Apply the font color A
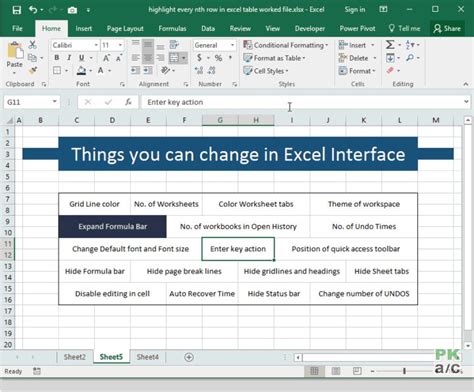This screenshot has height=392, width=474. [100, 71]
